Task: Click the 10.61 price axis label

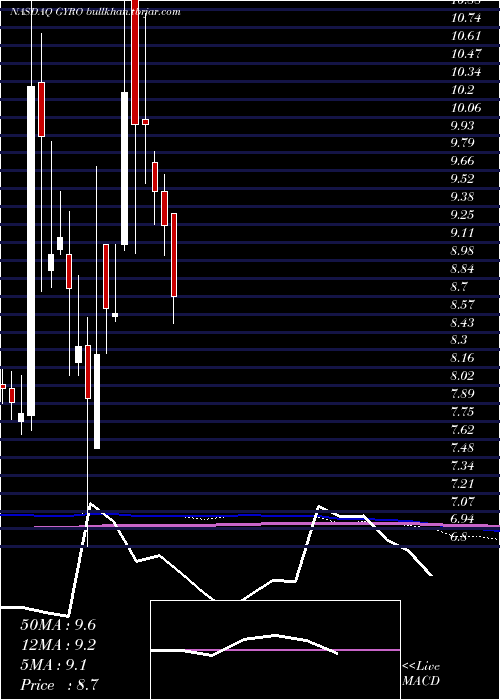Action: (466, 36)
